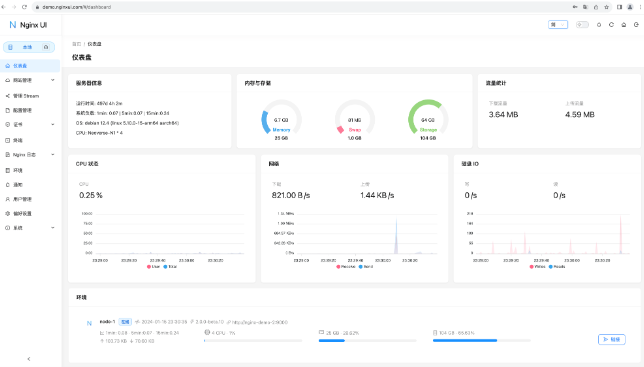Expand the site management submenu chevron
Image resolution: width=644 pixels, height=367 pixels.
53,80
